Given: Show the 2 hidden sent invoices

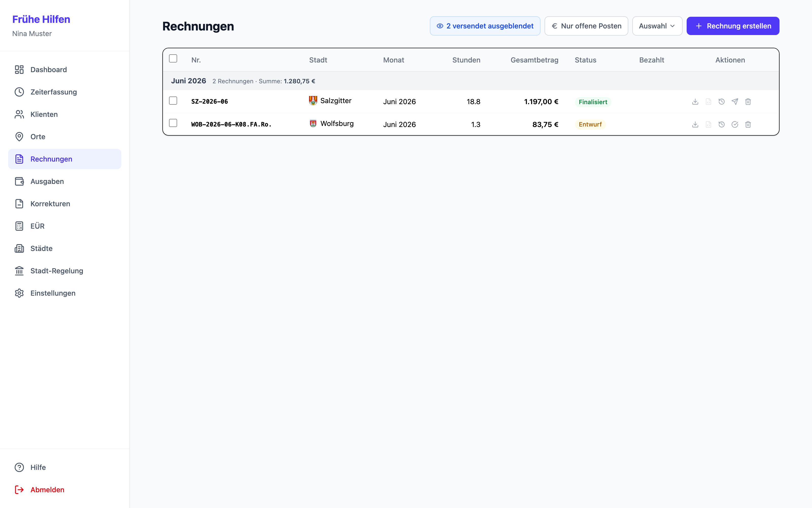Looking at the screenshot, I should [485, 26].
